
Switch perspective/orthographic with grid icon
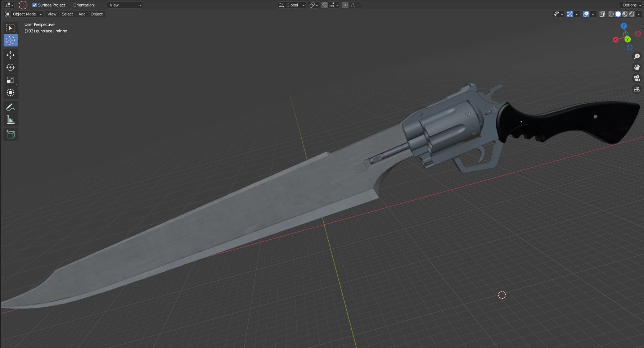click(637, 89)
